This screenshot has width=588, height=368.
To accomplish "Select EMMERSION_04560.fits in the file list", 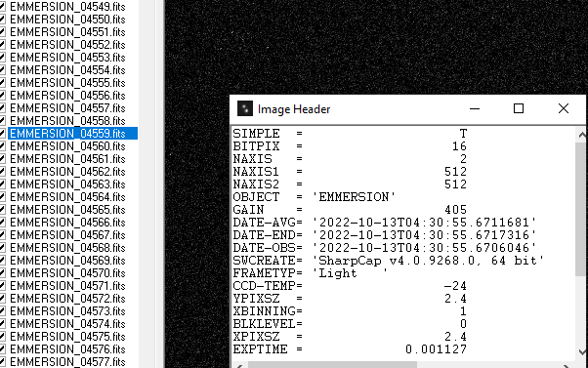I will pyautogui.click(x=67, y=146).
